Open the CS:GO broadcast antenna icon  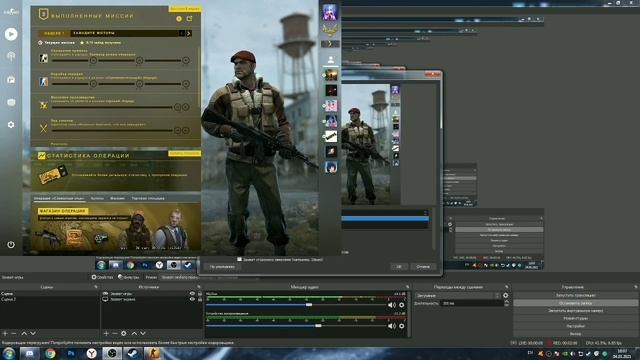(x=11, y=56)
